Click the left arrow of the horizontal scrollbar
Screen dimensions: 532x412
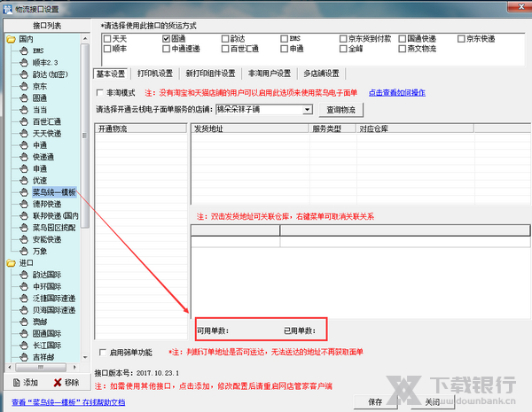pyautogui.click(x=10, y=367)
